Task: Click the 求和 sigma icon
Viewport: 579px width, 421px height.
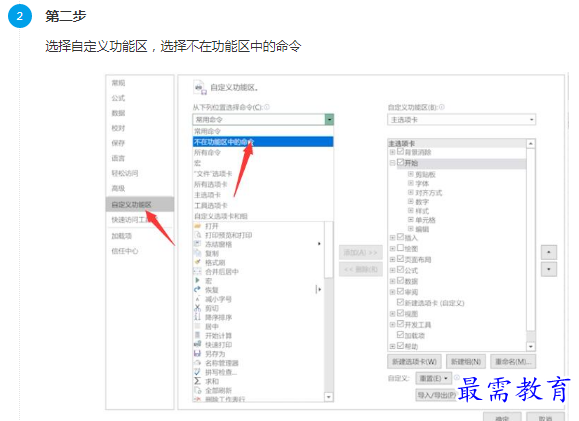Action: [198, 381]
